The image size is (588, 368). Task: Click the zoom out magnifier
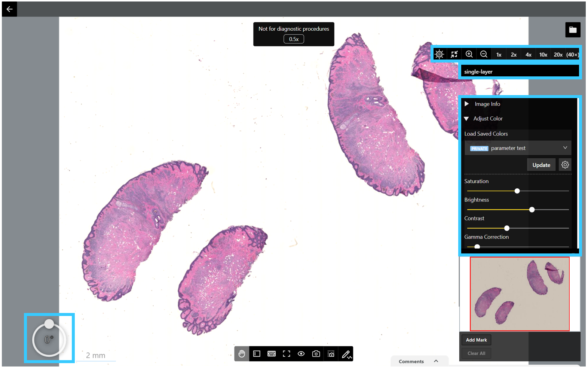484,54
